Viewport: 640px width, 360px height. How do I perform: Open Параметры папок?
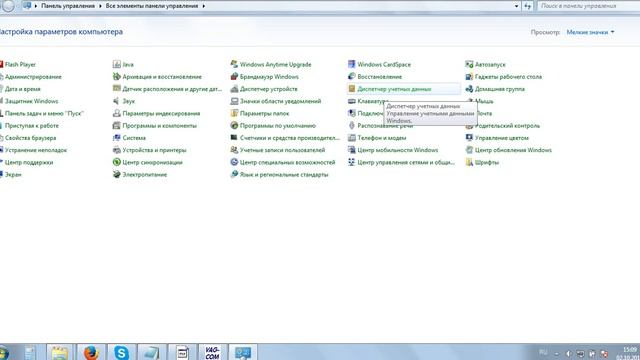(260, 113)
